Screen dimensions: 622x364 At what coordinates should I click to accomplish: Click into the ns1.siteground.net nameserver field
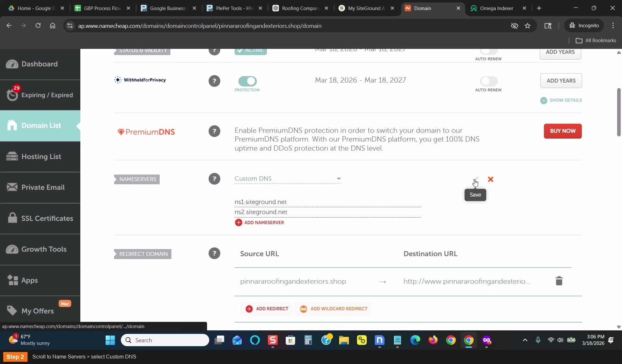coord(328,202)
